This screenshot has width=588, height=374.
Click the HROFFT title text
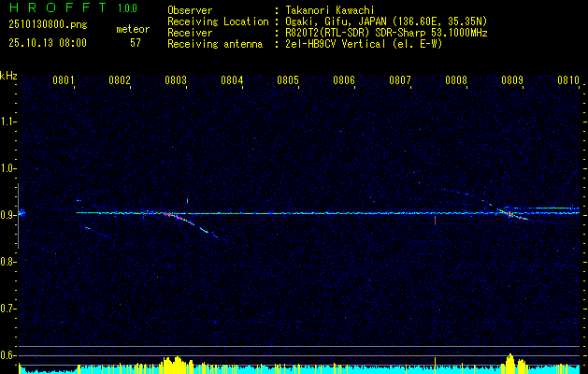(58, 7)
